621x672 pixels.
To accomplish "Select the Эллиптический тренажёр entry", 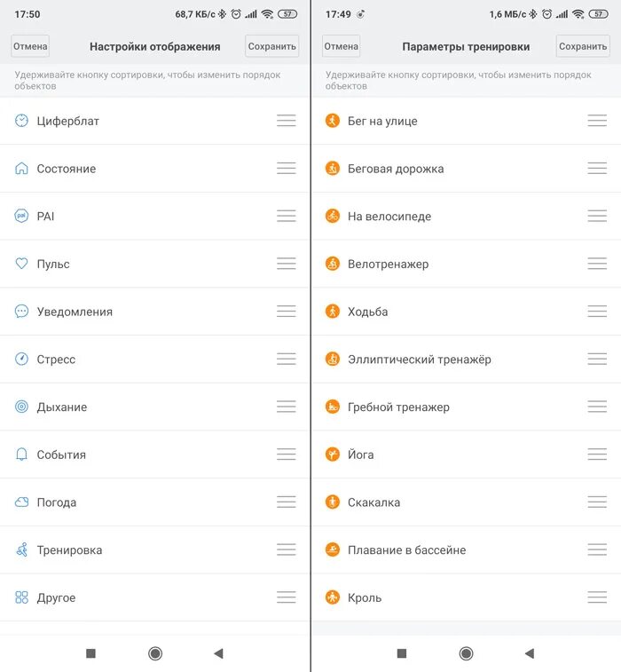I will click(x=466, y=360).
